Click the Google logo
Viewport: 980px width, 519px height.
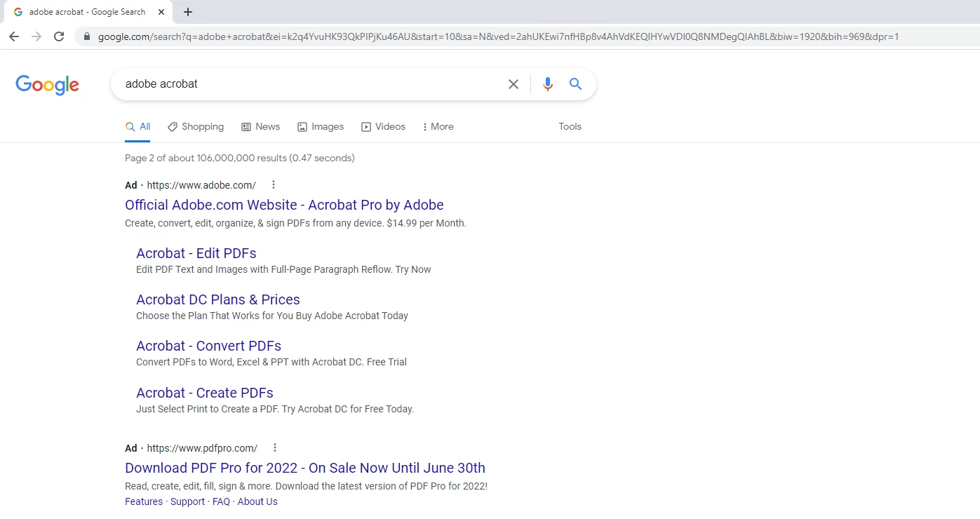click(47, 85)
